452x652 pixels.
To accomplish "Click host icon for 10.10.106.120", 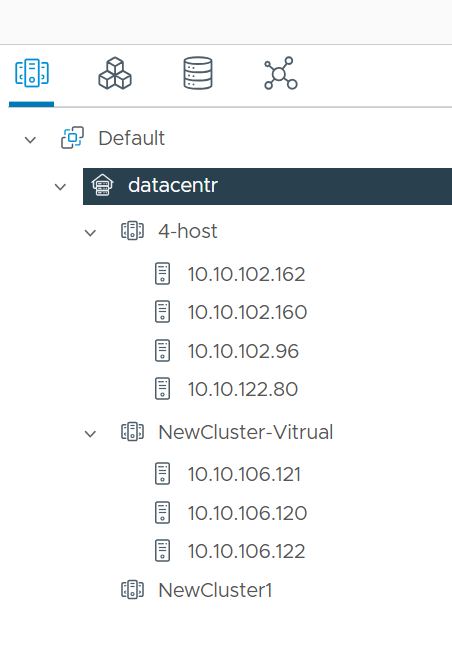I will click(x=162, y=512).
